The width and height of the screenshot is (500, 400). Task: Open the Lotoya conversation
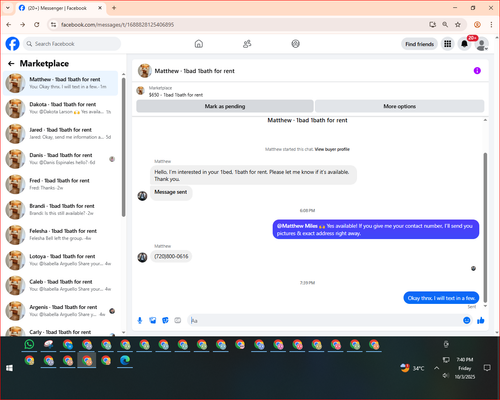[x=61, y=260]
